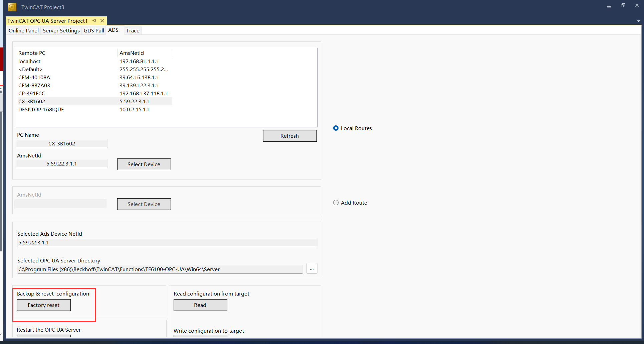Click the PC Name field CX-3B1602
The height and width of the screenshot is (344, 644).
[x=62, y=143]
